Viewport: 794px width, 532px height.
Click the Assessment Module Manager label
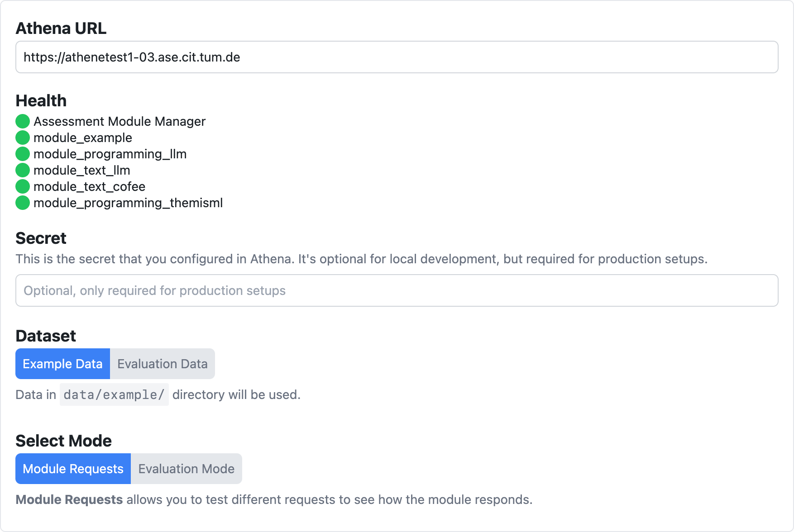click(x=120, y=121)
